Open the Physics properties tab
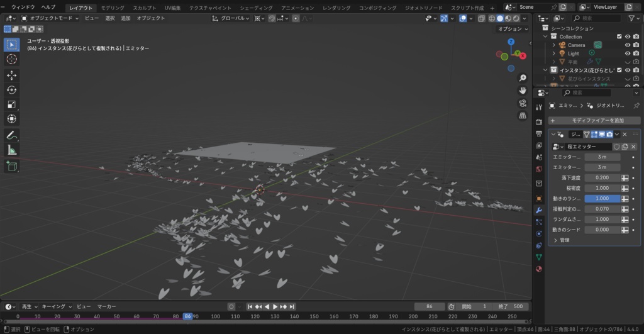This screenshot has height=334, width=644. (x=539, y=234)
